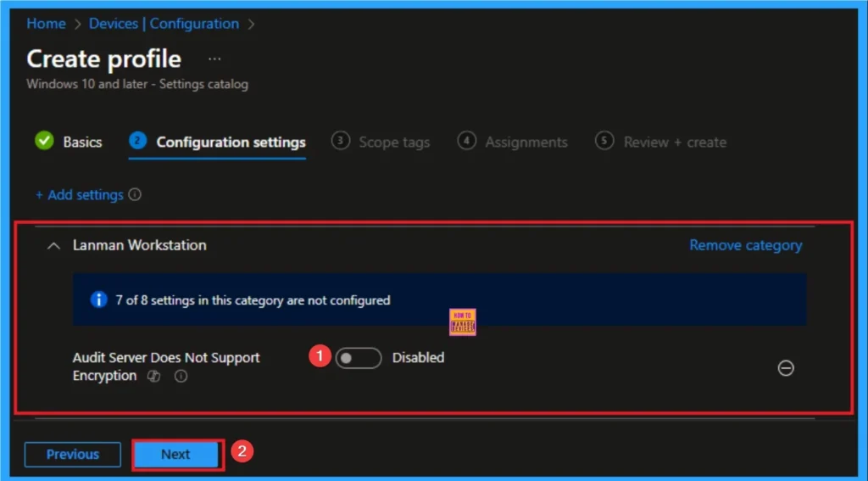This screenshot has width=868, height=481.
Task: Switch to the Scope tags step
Action: (393, 142)
